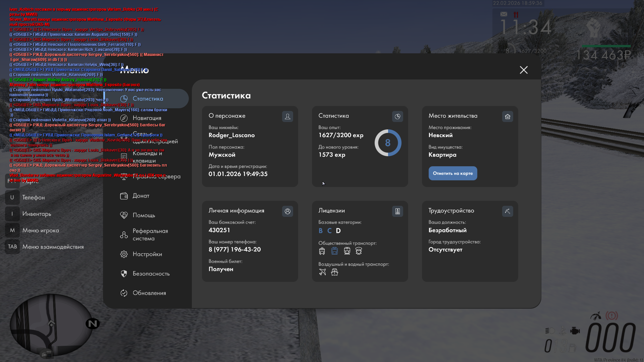Screen dimensions: 644x362
Task: Click the level 8 experience progress ring
Action: tap(388, 143)
